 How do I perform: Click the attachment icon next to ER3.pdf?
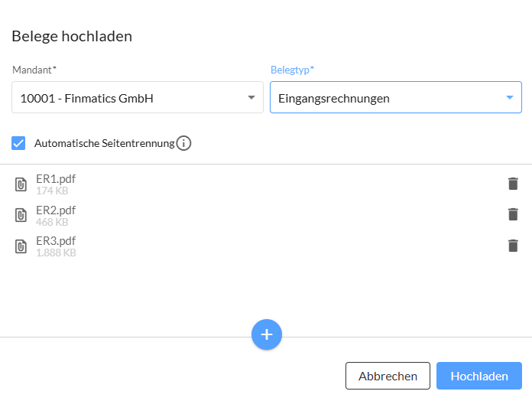21,246
